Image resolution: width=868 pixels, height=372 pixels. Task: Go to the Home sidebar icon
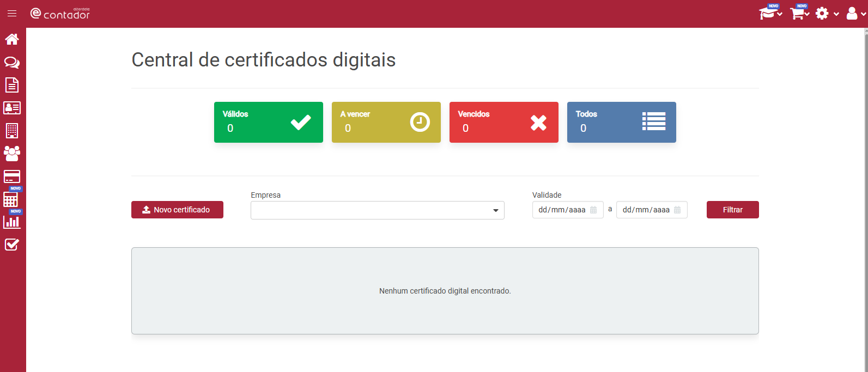(12, 39)
